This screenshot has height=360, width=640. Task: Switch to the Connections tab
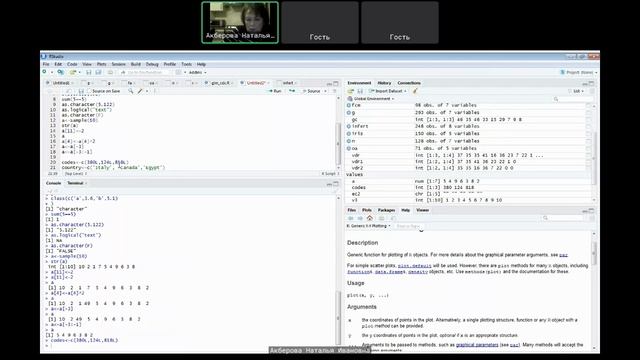(409, 83)
